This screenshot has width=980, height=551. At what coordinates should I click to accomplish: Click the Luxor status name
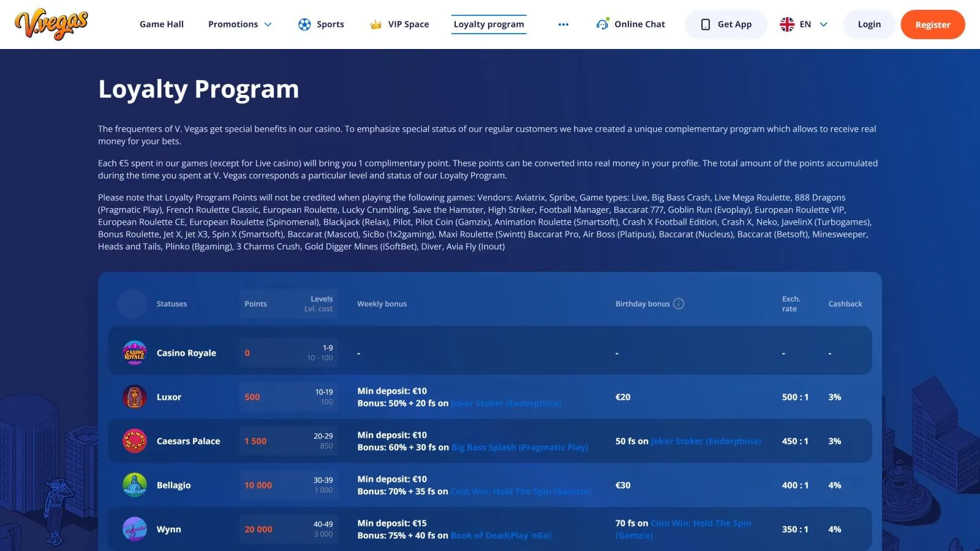click(x=169, y=397)
